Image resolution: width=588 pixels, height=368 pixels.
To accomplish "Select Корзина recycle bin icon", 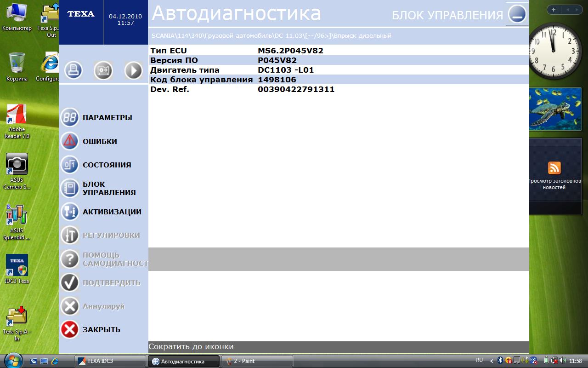I will pos(17,67).
